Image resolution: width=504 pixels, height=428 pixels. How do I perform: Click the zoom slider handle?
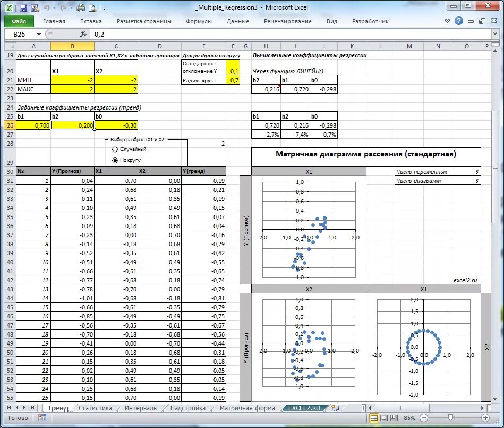(451, 418)
